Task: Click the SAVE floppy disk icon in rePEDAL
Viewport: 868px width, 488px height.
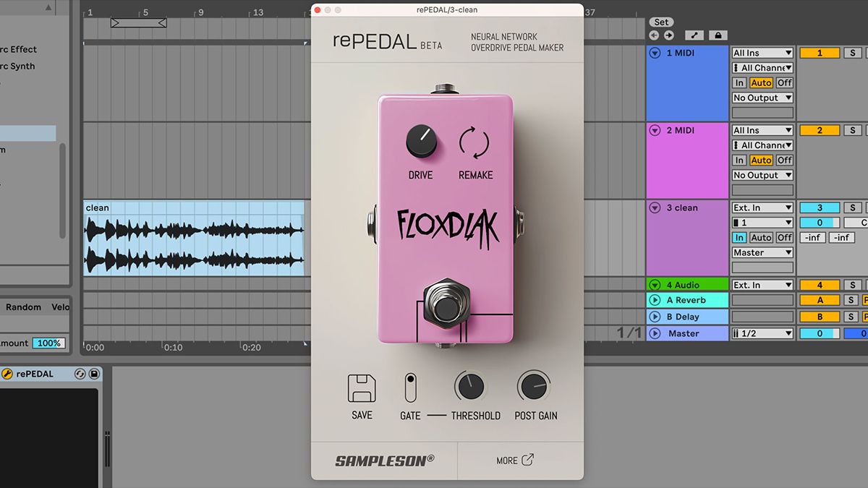Action: 362,388
